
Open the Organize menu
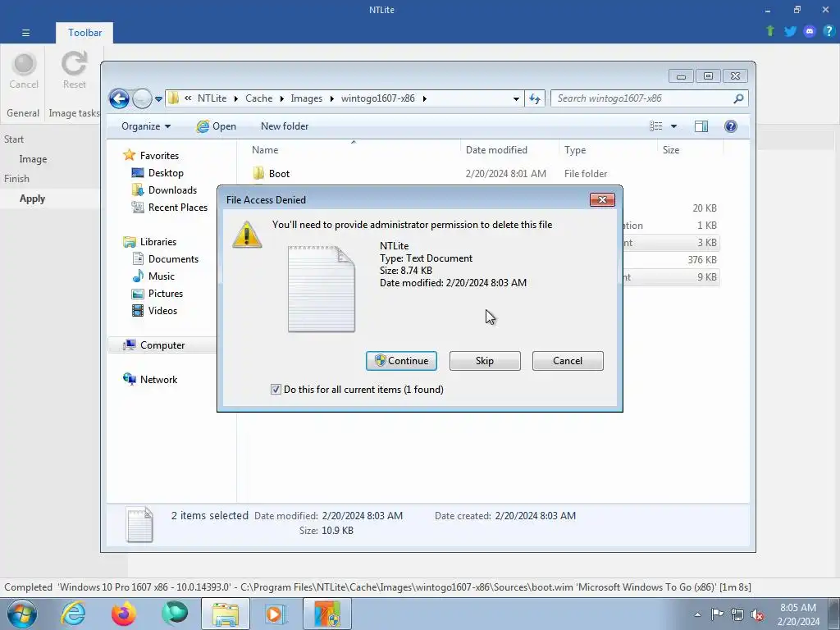click(x=146, y=126)
